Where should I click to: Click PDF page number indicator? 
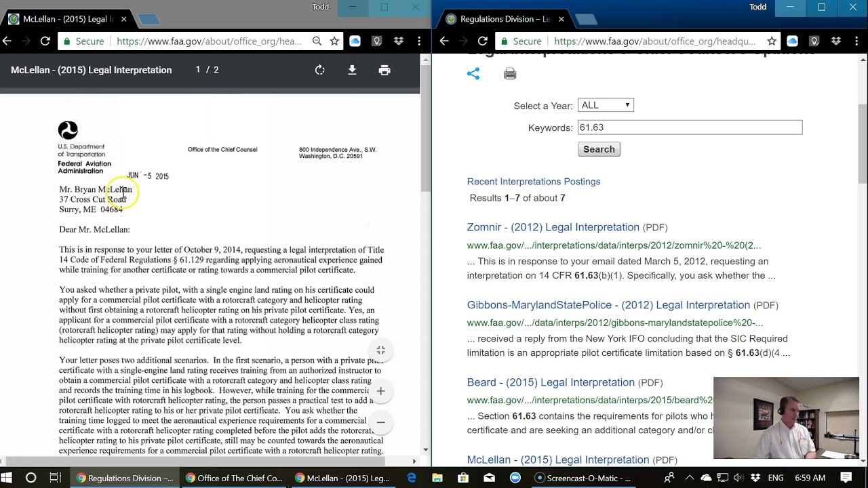pos(208,70)
